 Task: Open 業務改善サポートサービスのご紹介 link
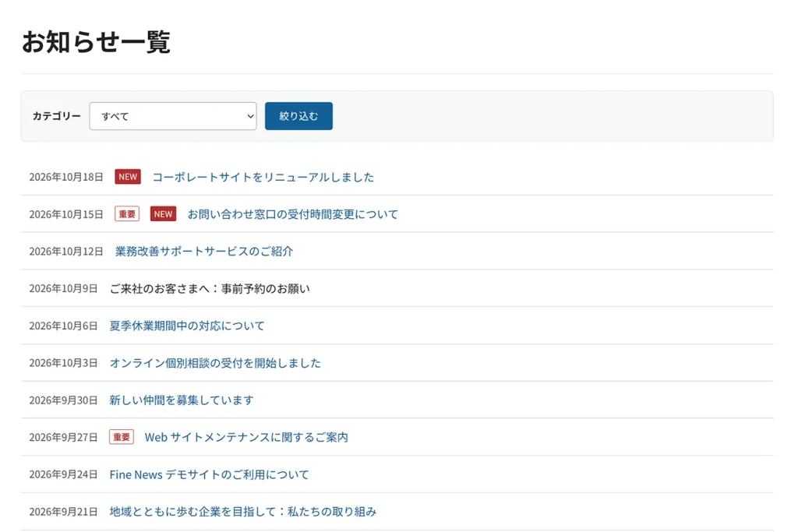204,252
